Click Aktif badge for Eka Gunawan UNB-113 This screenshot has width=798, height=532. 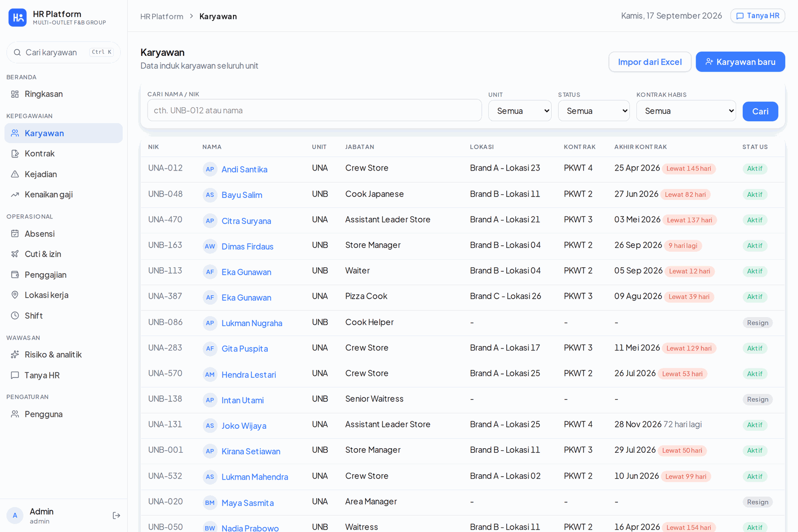(x=755, y=271)
